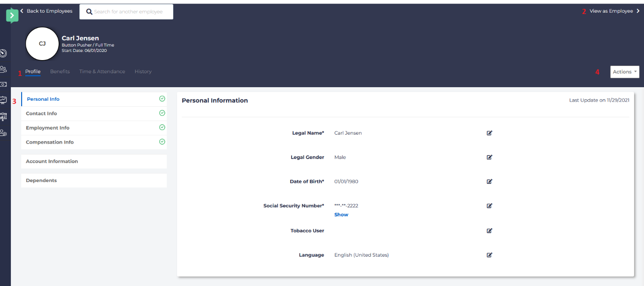Expand the collapsed sidebar with the green arrow
644x286 pixels.
pos(12,15)
